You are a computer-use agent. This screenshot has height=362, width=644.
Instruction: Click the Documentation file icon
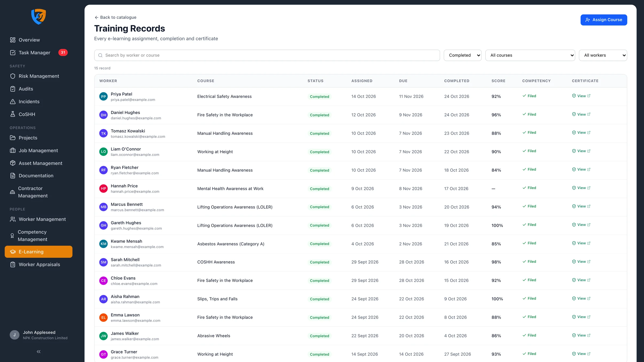(x=13, y=176)
